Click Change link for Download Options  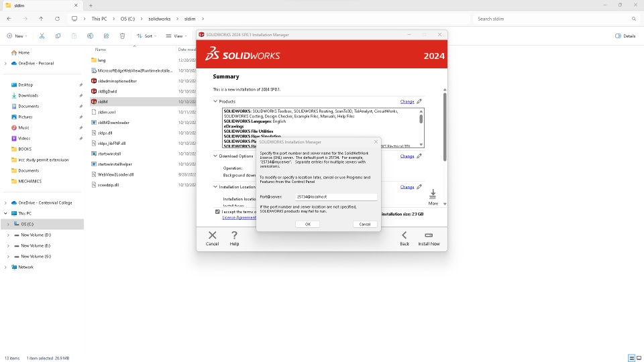(407, 156)
